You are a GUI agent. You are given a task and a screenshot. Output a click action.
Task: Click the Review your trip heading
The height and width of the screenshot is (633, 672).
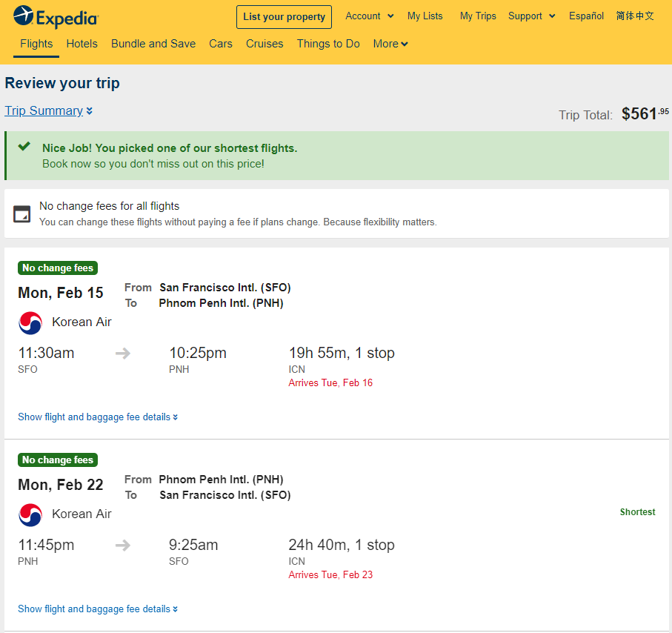[x=62, y=83]
